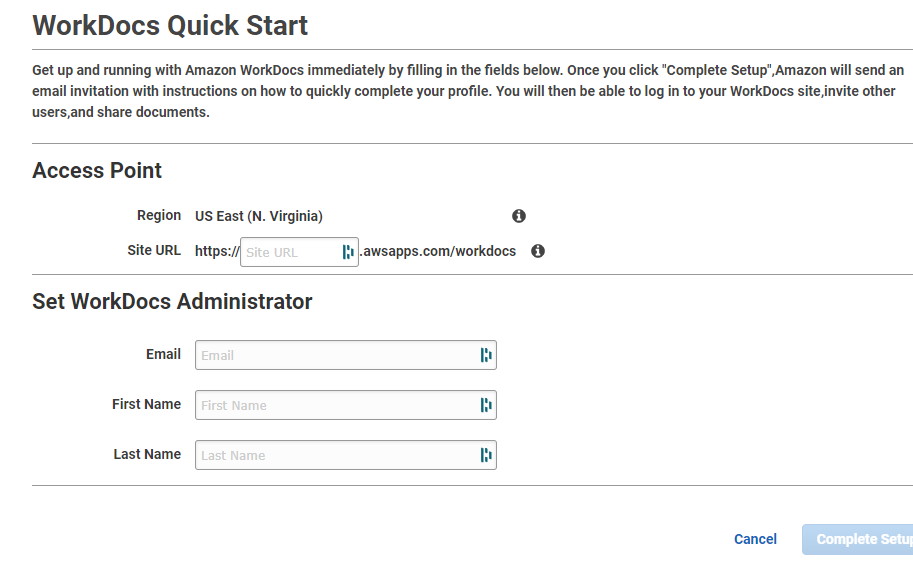The height and width of the screenshot is (583, 913).
Task: Click the US East (N. Virginia) region value
Action: pos(259,216)
